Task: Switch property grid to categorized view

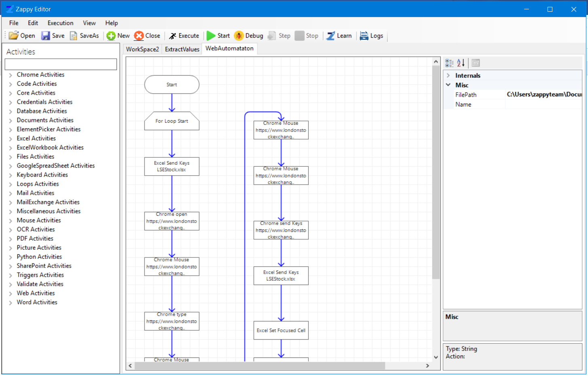Action: coord(449,63)
